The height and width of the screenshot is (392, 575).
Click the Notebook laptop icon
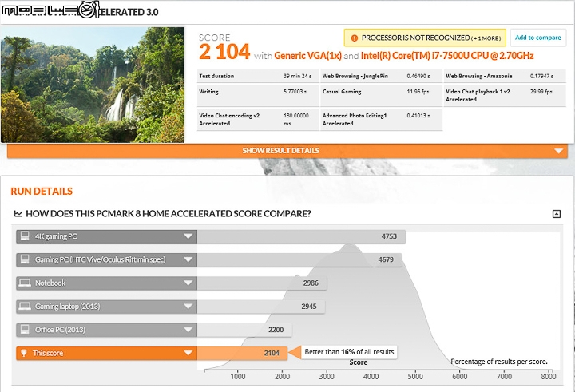coord(25,283)
